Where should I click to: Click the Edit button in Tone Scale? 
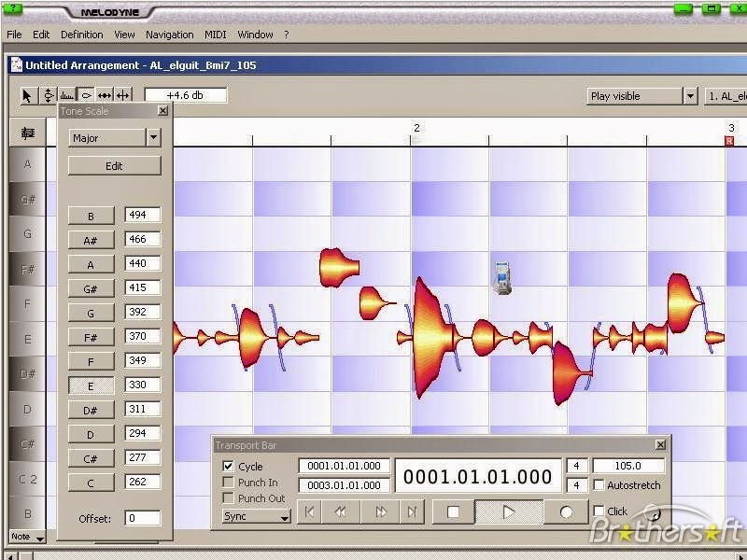(x=114, y=166)
